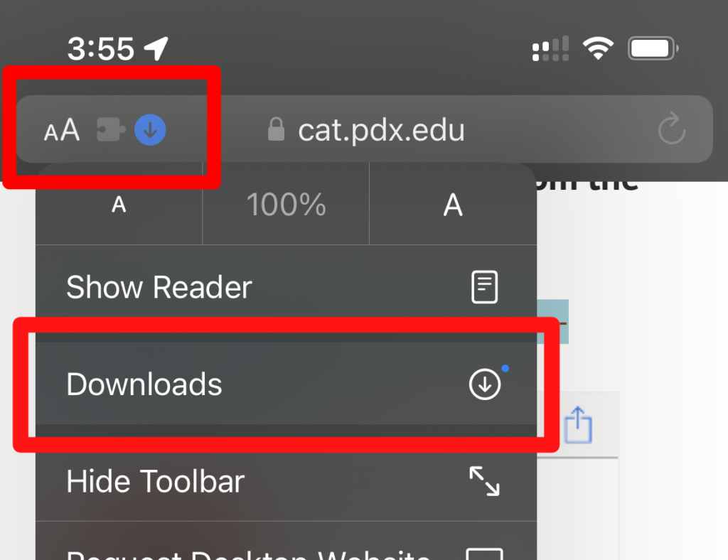Tap the cat.pdx.edu address field

point(380,130)
